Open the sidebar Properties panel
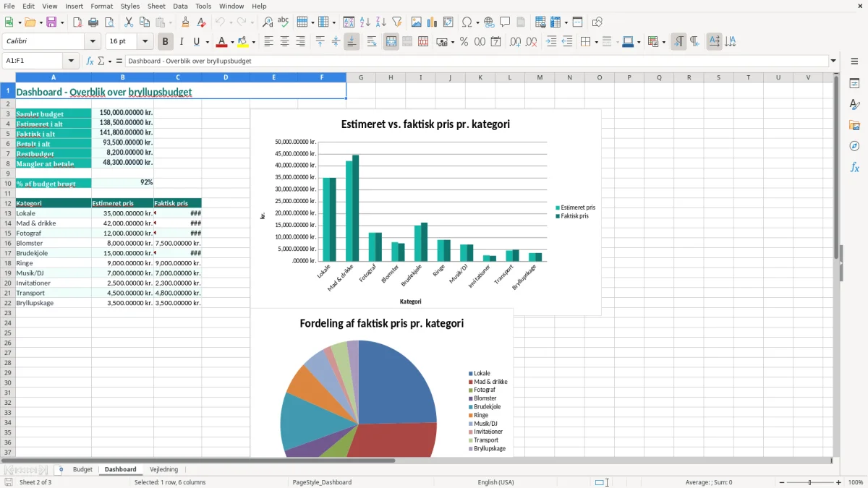 pyautogui.click(x=854, y=84)
